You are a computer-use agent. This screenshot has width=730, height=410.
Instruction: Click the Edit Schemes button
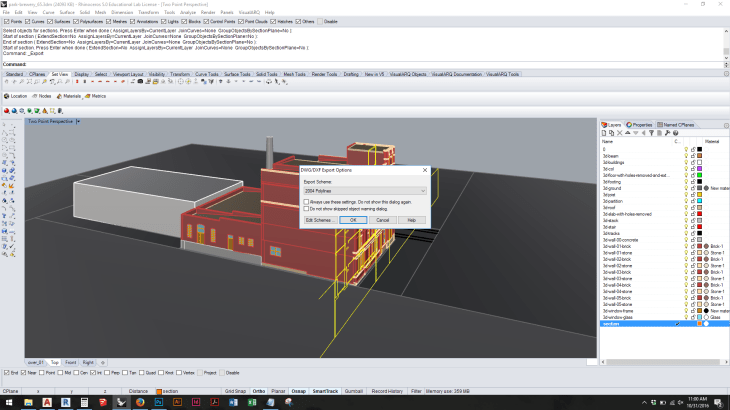pos(318,219)
